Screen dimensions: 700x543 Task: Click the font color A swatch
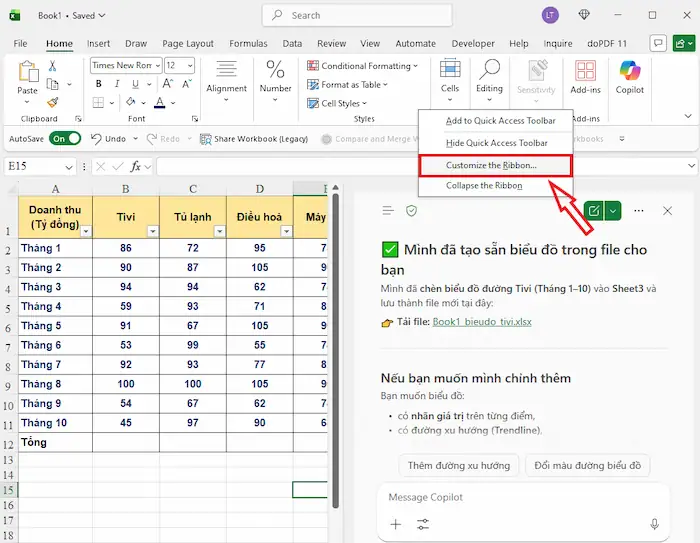[159, 102]
